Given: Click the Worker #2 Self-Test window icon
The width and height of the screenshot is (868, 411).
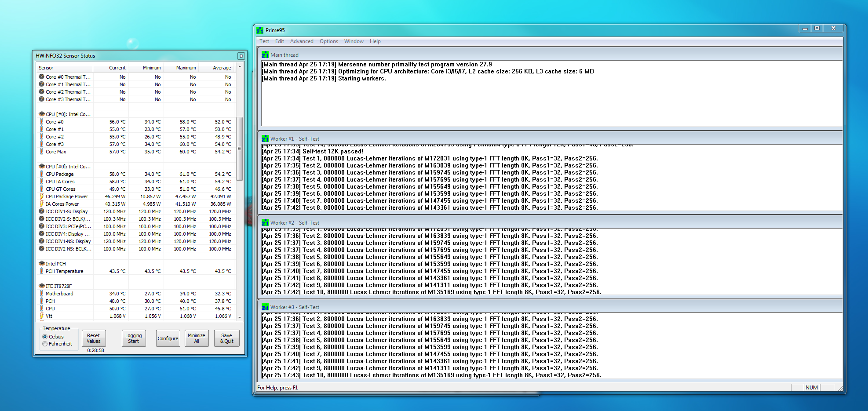Looking at the screenshot, I should point(265,223).
